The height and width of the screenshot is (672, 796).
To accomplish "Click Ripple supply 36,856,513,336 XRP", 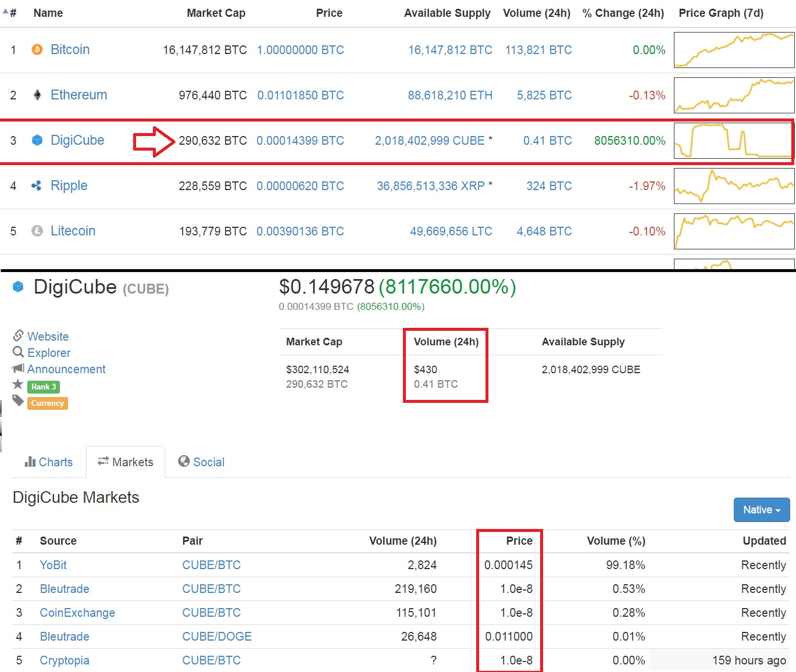I will (x=431, y=186).
